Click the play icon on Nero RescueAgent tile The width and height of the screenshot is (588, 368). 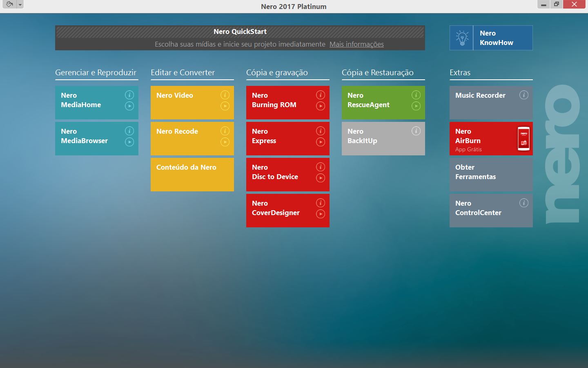coord(416,106)
